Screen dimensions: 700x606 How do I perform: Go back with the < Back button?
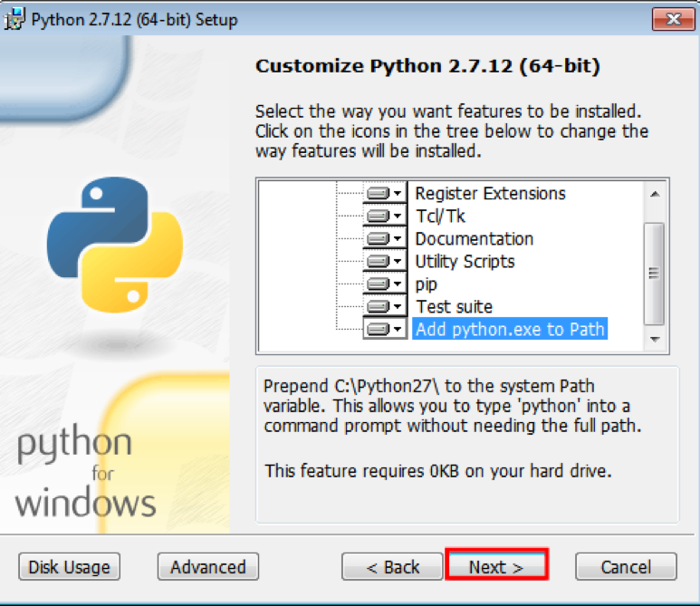pyautogui.click(x=392, y=567)
